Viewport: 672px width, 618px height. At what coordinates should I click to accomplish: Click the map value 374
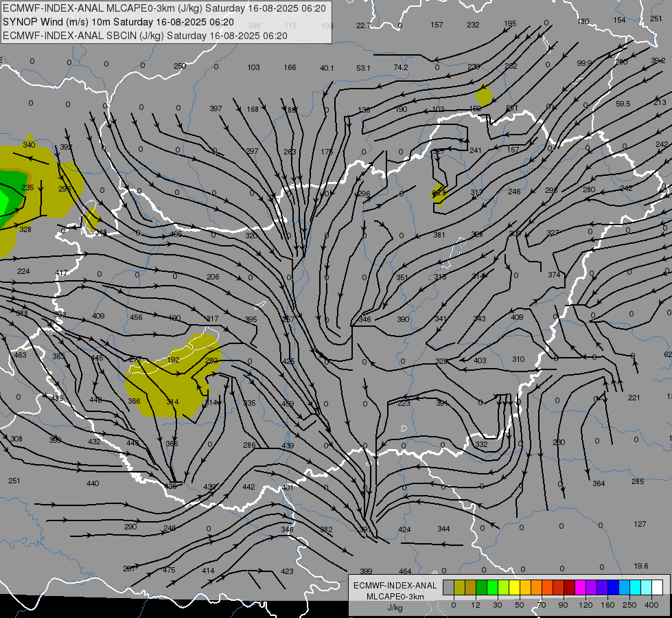coord(554,275)
